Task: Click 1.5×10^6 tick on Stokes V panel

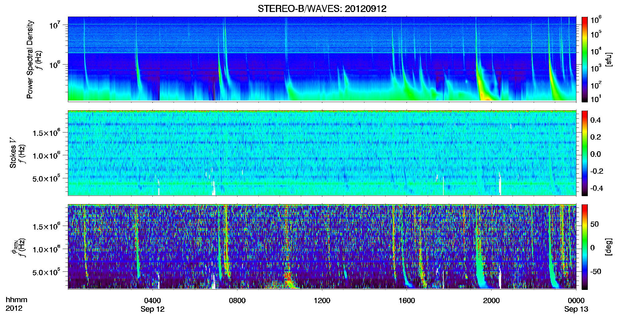Action: coord(46,132)
